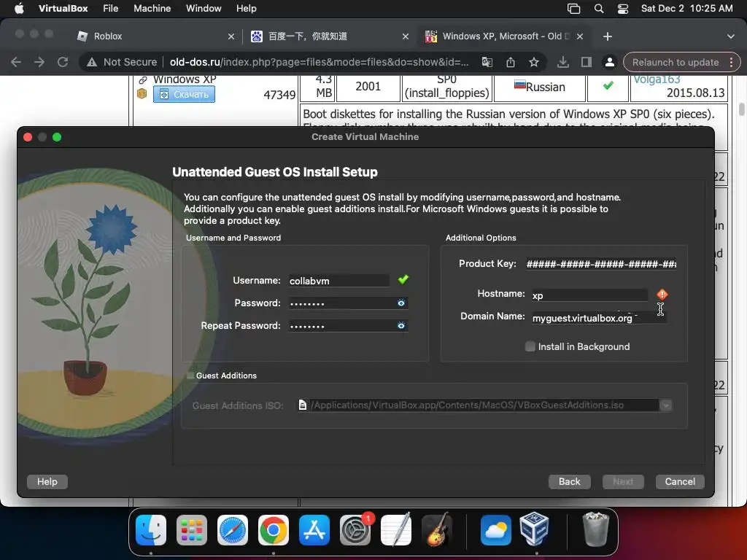
Task: Open the Finder icon in the Dock
Action: click(151, 530)
